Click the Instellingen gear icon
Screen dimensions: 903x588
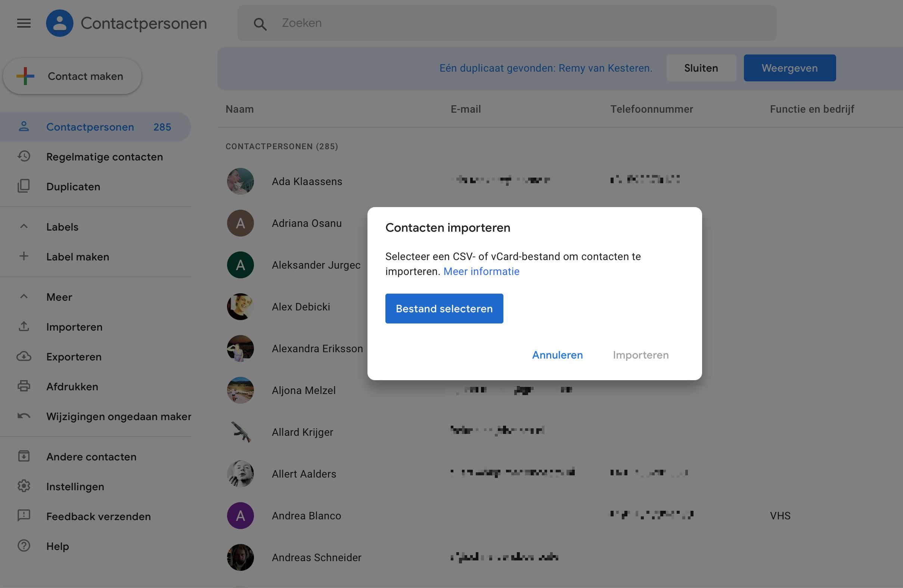pyautogui.click(x=24, y=486)
